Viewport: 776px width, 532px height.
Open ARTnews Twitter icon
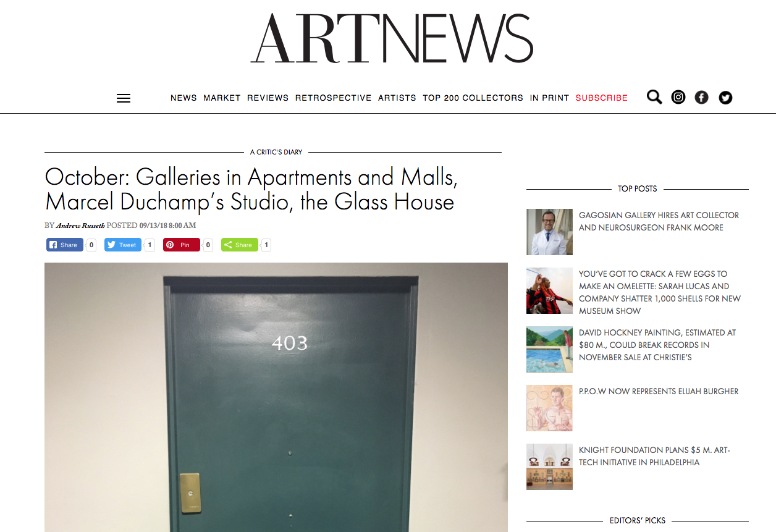pyautogui.click(x=725, y=97)
